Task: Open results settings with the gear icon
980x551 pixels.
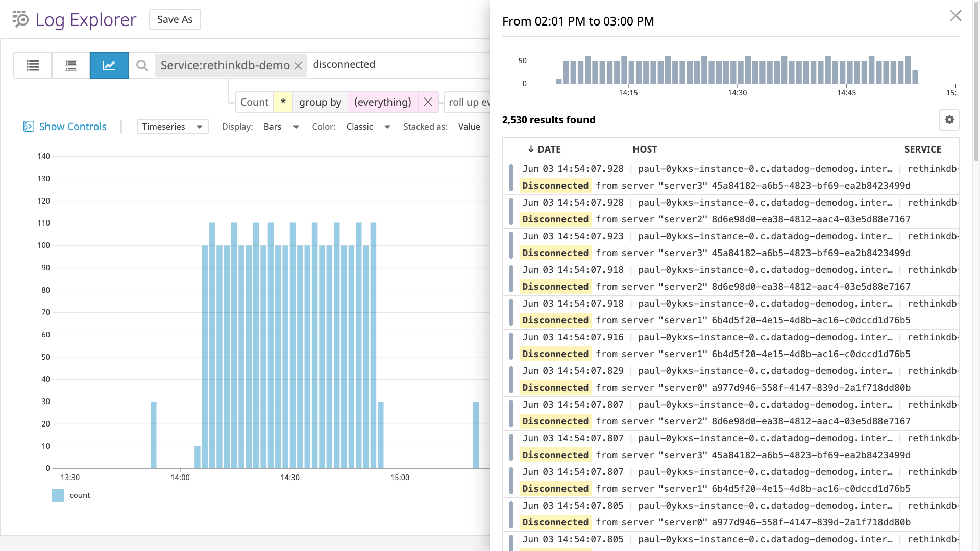Action: pos(949,120)
